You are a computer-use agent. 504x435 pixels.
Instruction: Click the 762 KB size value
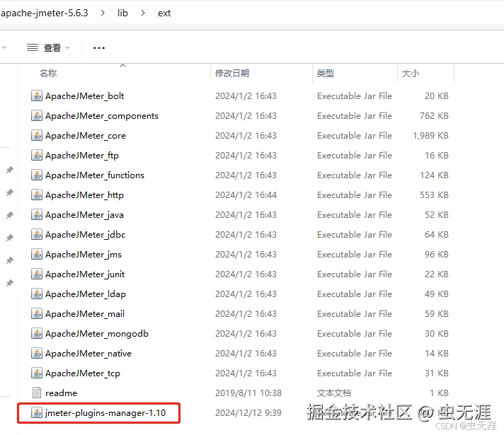click(434, 116)
